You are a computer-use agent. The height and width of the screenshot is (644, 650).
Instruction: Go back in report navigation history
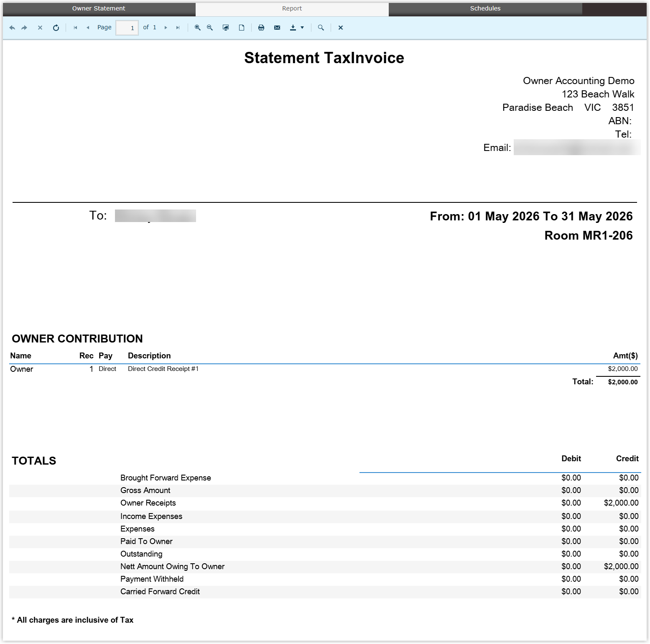[12, 28]
